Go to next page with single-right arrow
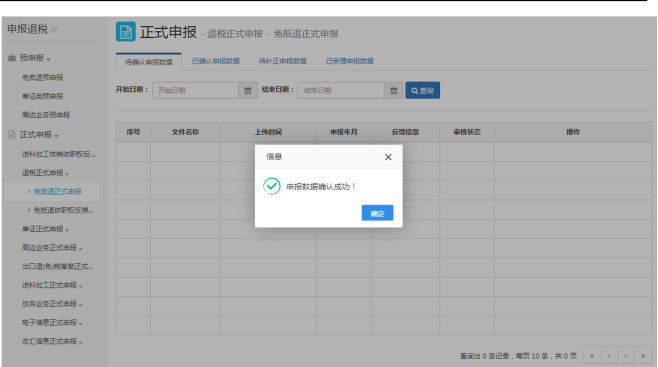The width and height of the screenshot is (658, 367). pyautogui.click(x=626, y=356)
